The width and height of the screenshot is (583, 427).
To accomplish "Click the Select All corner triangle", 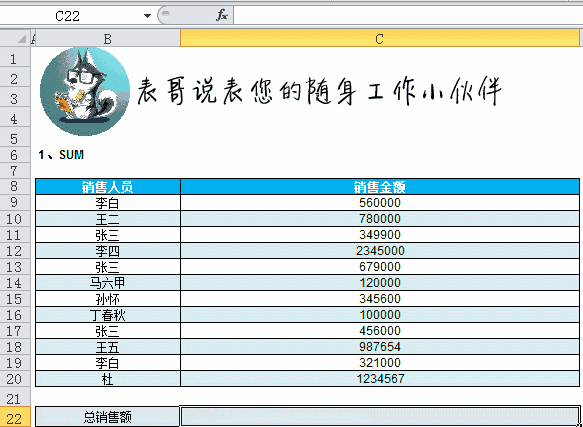I will pyautogui.click(x=22, y=38).
